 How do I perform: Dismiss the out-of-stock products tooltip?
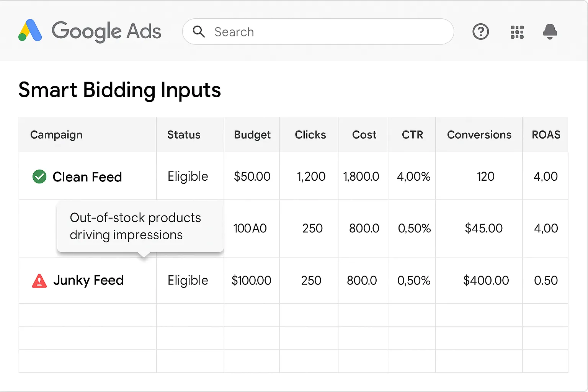140,226
